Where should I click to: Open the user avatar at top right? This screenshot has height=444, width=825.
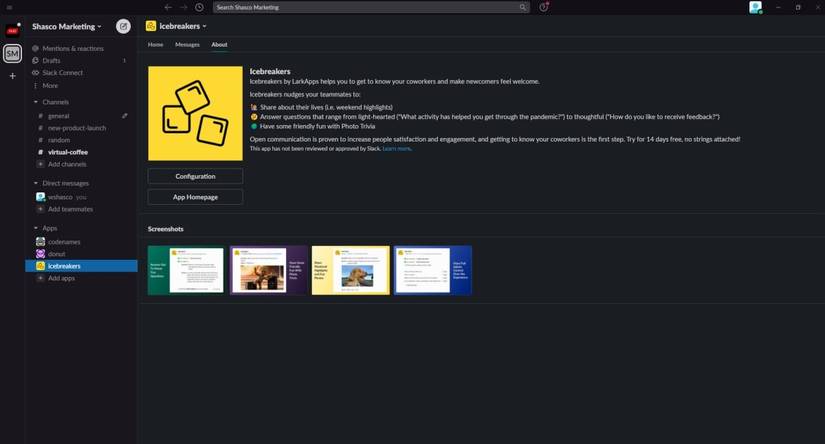pyautogui.click(x=756, y=7)
